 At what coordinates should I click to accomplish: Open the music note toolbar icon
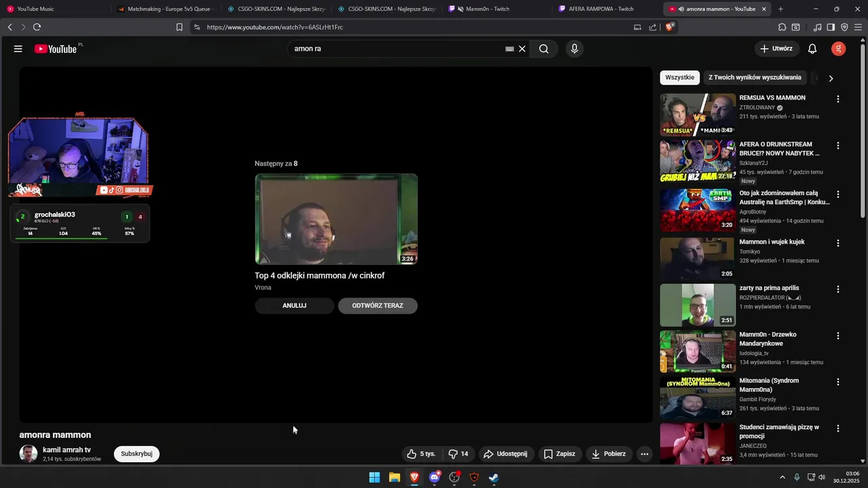817,27
